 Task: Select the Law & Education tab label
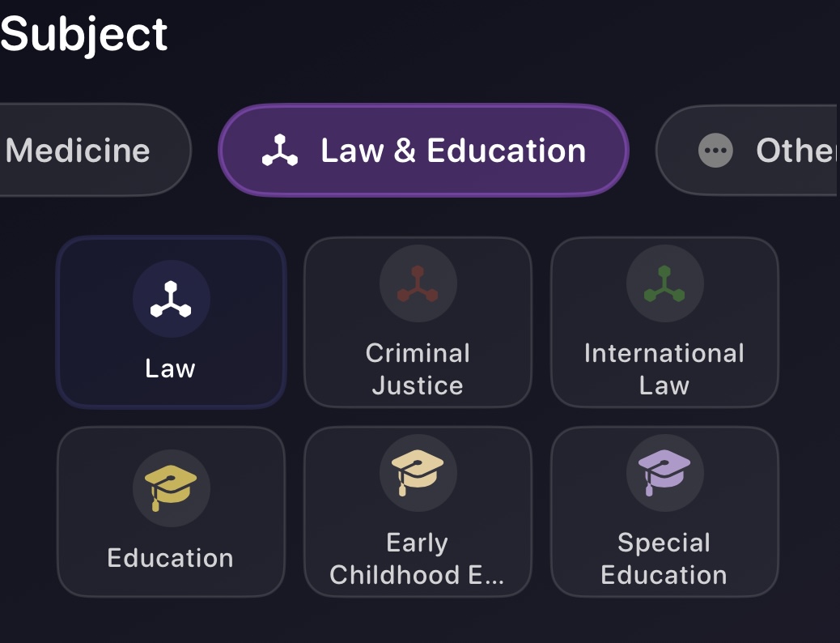[x=453, y=151]
